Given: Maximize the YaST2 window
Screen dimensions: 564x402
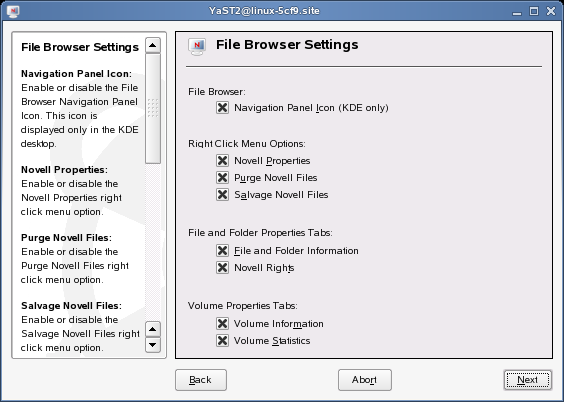Looking at the screenshot, I should [534, 11].
